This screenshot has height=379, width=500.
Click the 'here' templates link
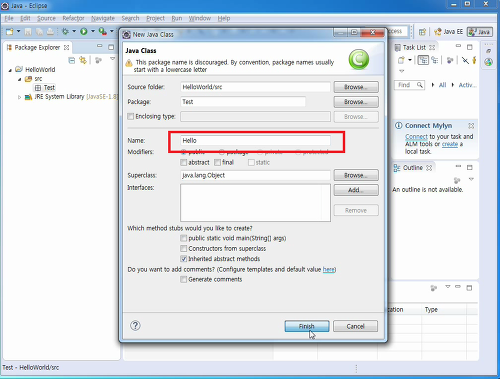pos(329,269)
